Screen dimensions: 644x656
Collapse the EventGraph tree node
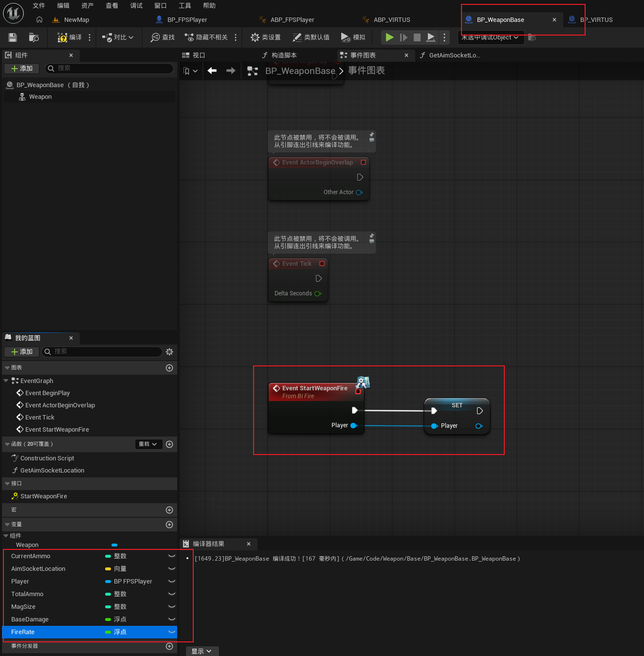(x=6, y=381)
